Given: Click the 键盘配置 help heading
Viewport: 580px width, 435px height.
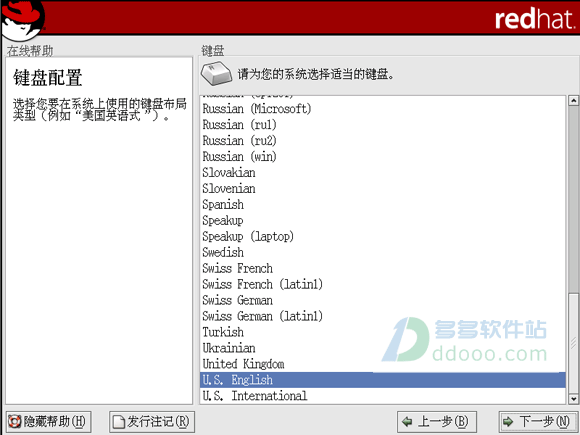Looking at the screenshot, I should point(47,78).
